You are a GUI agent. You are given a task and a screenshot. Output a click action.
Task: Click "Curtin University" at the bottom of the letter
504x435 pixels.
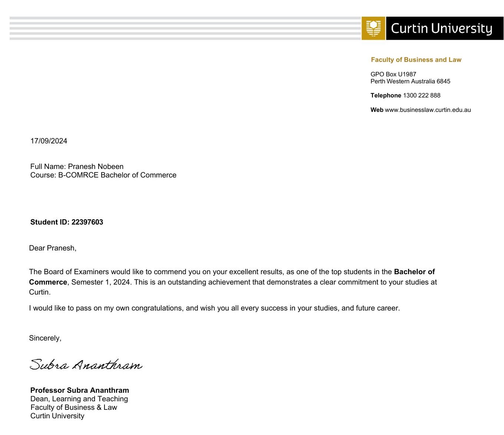[57, 416]
